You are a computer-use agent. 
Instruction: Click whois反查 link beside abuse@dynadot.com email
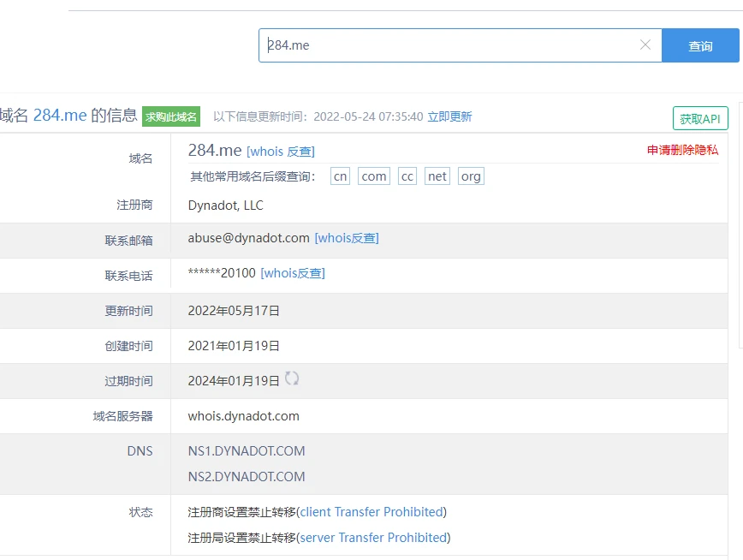347,238
